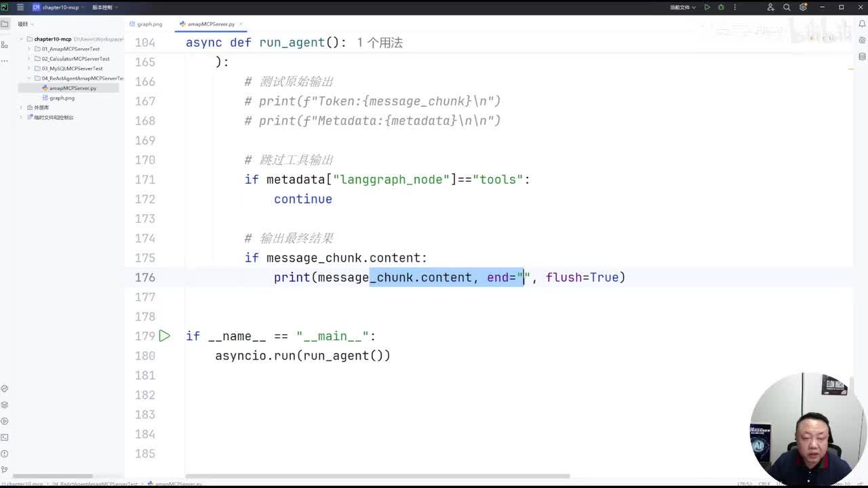Click the '# 跳过工具输出' comment
Image resolution: width=868 pixels, height=488 pixels.
[x=289, y=160]
